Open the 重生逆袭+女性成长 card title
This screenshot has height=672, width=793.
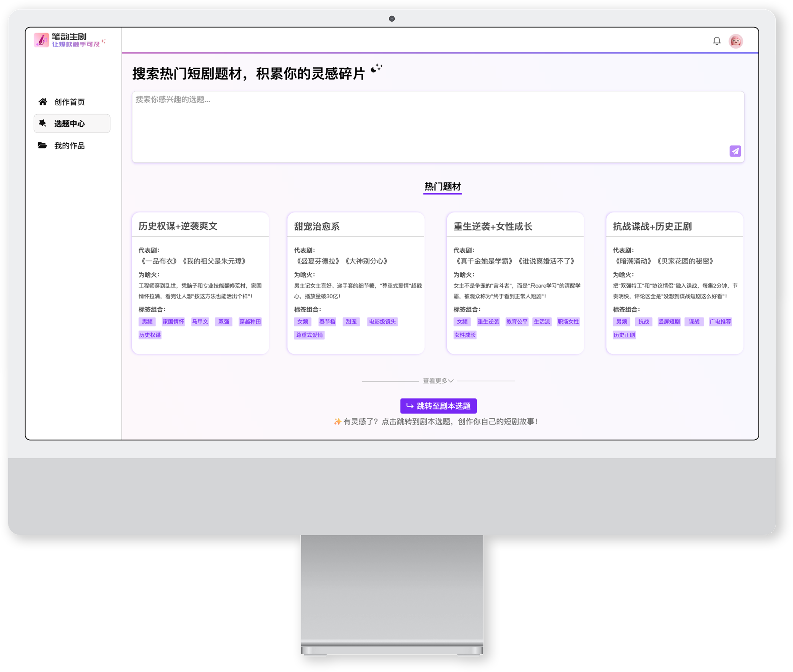[493, 226]
